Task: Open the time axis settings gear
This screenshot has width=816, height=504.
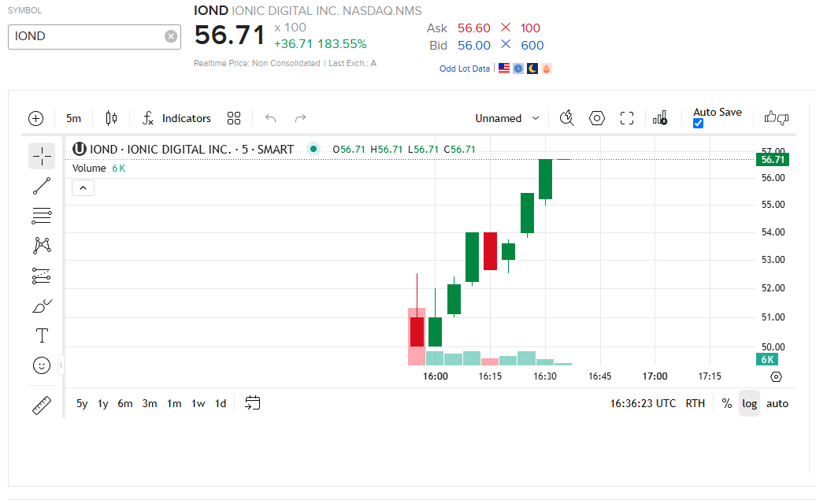Action: coord(776,376)
